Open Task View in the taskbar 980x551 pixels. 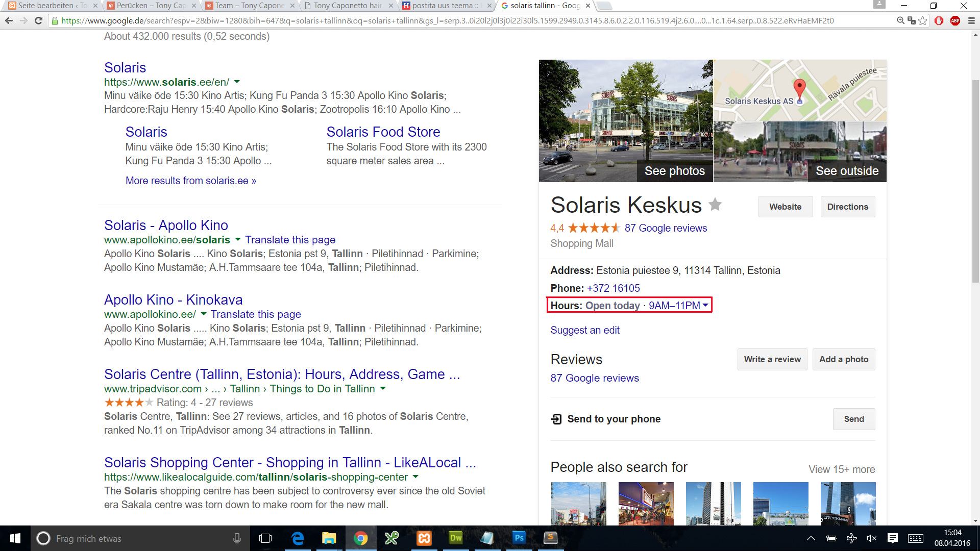265,538
